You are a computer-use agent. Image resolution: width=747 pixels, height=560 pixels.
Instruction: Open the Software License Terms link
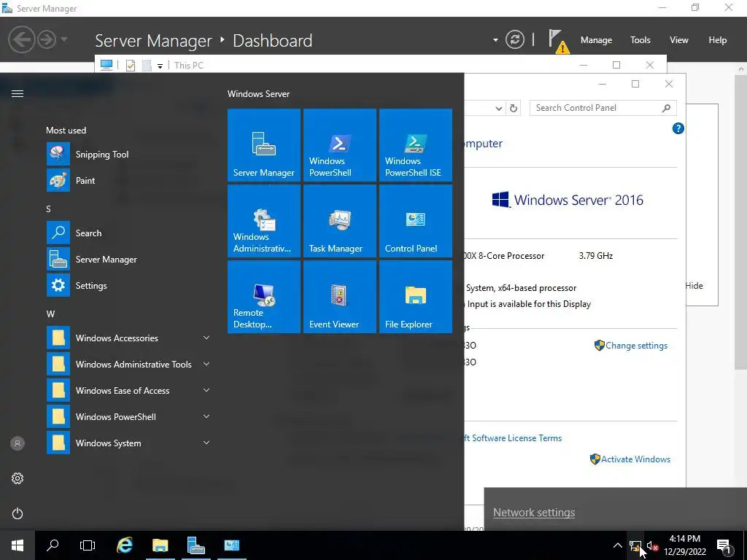(x=513, y=438)
